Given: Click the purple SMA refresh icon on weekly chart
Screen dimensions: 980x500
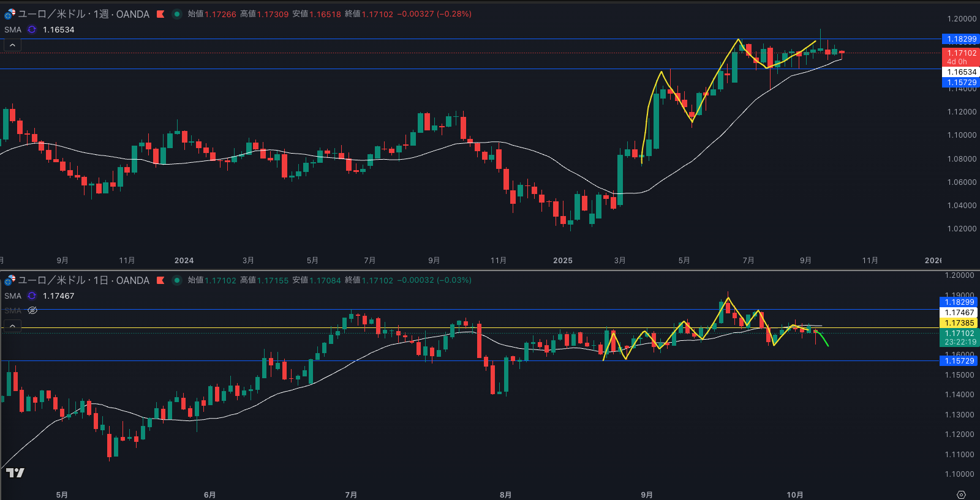Looking at the screenshot, I should pos(32,29).
